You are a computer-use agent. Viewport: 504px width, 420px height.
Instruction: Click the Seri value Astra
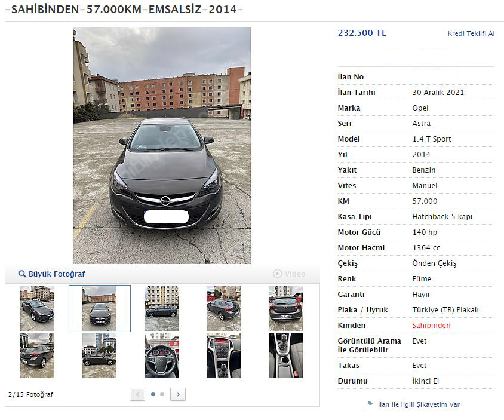[421, 124]
